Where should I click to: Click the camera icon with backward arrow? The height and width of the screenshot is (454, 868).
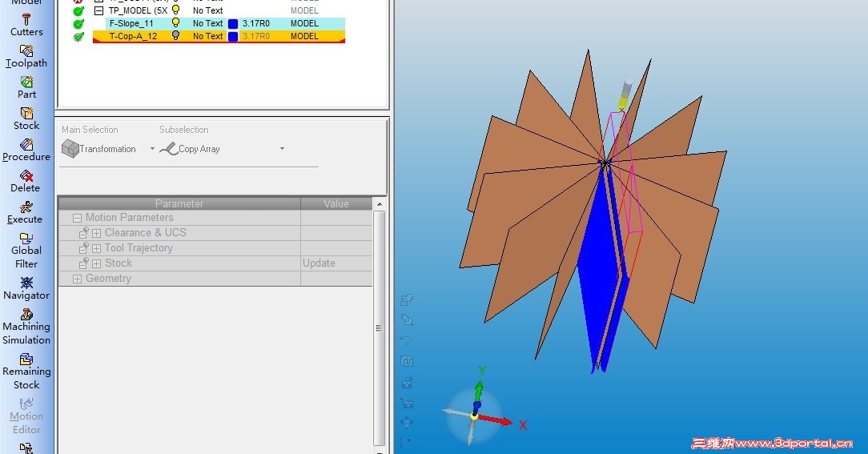[x=407, y=403]
